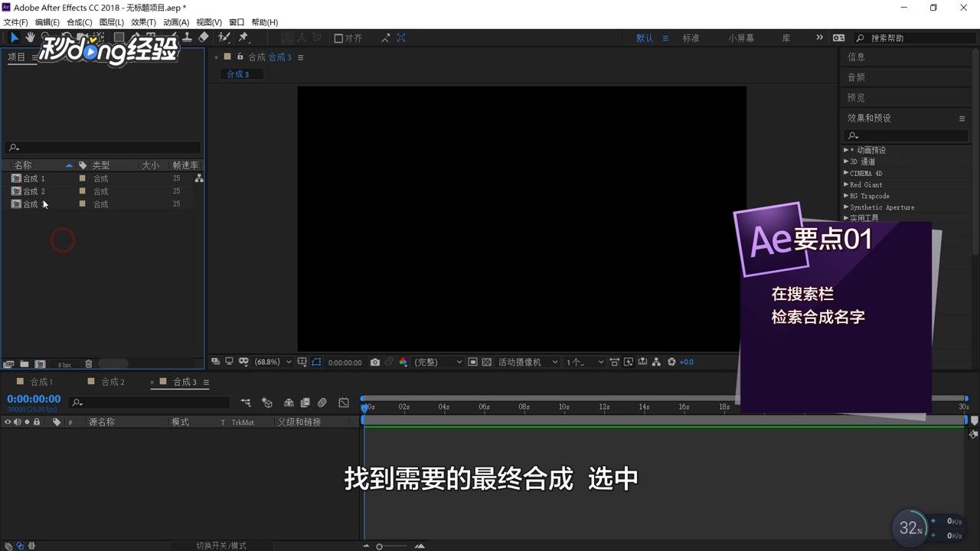Click the pixel aspect ratio correction icon

pyautogui.click(x=614, y=362)
